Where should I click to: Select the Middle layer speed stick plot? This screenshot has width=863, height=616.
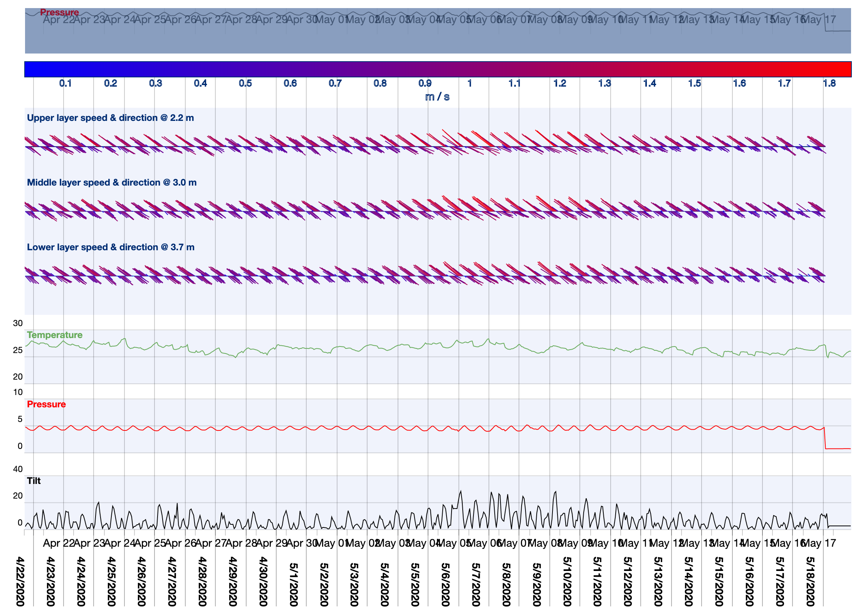pos(424,212)
